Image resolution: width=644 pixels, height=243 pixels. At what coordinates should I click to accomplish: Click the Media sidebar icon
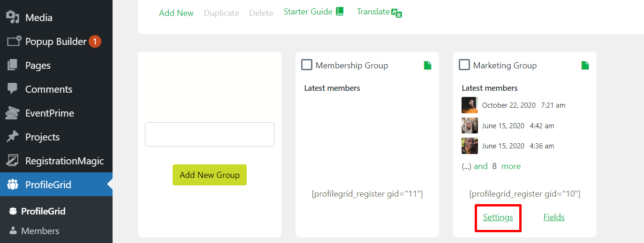coord(13,17)
